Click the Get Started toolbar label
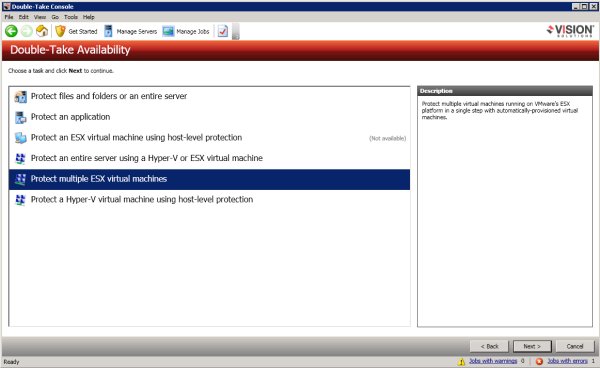This screenshot has width=600, height=368. tap(83, 31)
